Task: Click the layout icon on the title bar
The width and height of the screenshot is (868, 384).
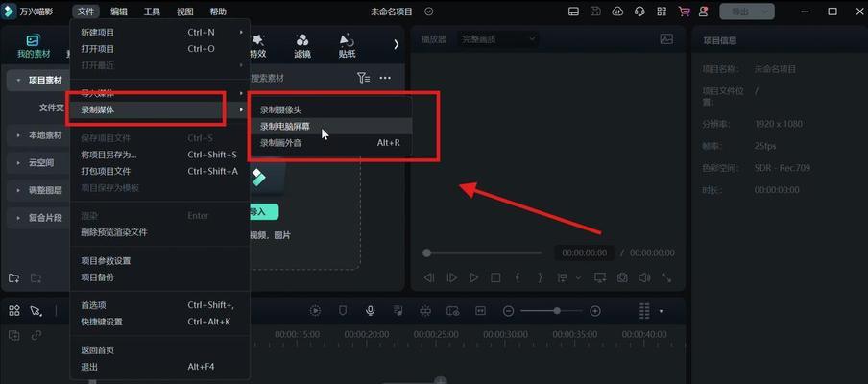Action: (x=573, y=12)
